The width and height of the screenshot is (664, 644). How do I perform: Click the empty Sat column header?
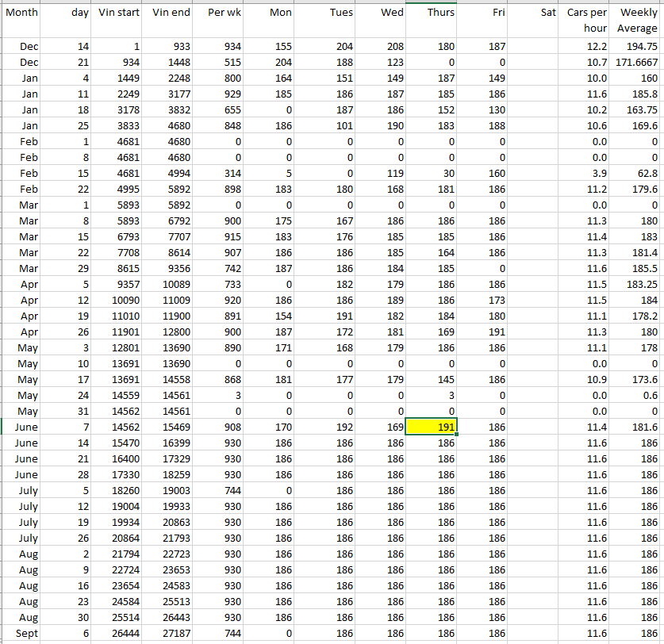535,13
